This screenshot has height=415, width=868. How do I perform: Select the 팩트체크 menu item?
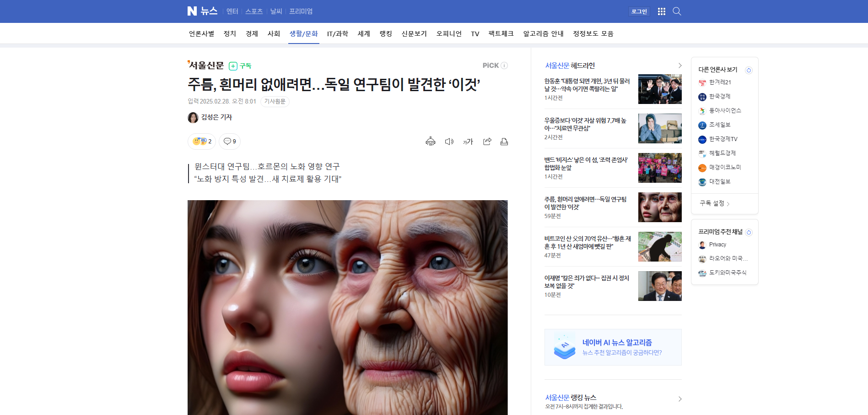point(501,34)
